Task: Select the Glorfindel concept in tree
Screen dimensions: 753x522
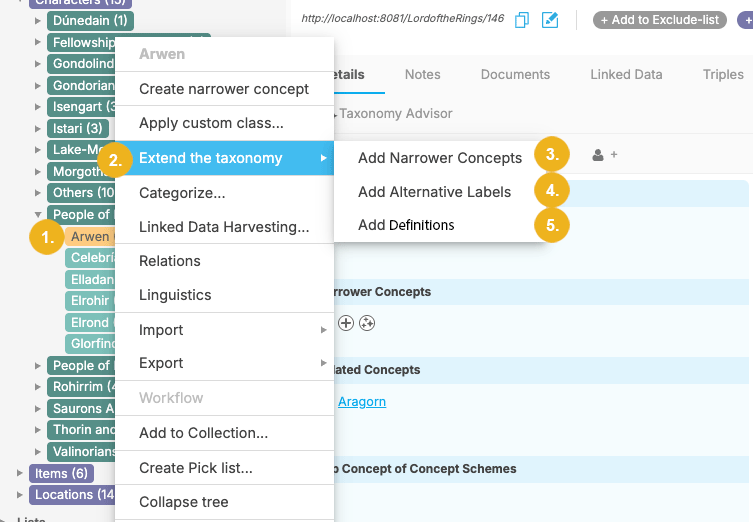Action: (x=90, y=344)
